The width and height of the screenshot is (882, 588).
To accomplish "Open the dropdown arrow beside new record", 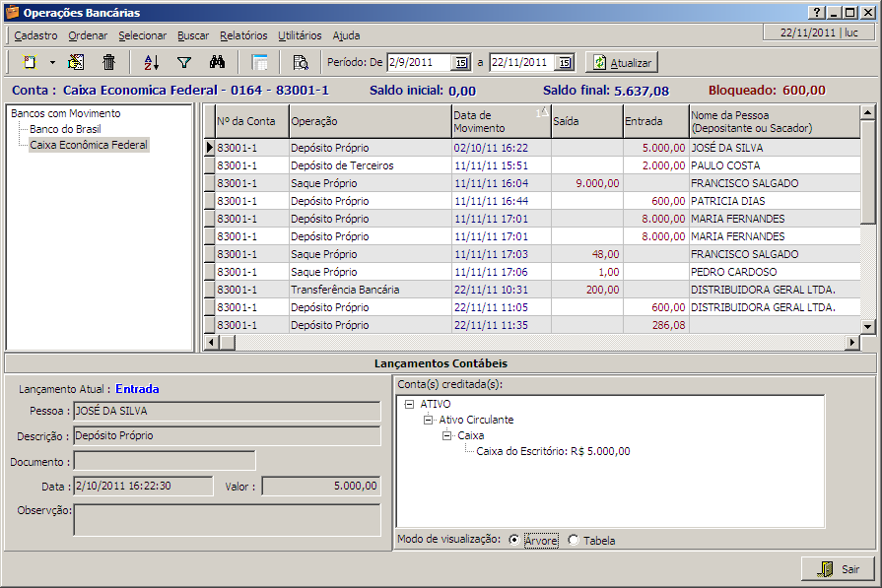I will pos(52,62).
